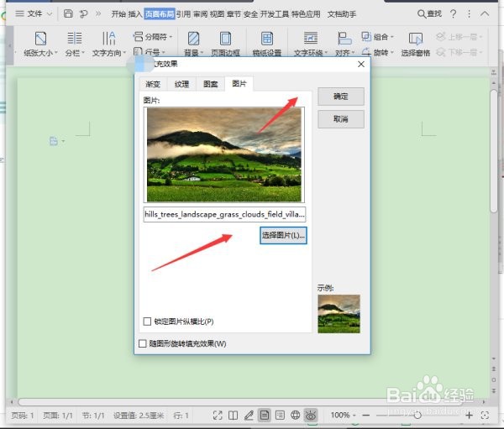Click the 选择图片(L)... button
Viewport: 504px width, 429px height.
[283, 235]
